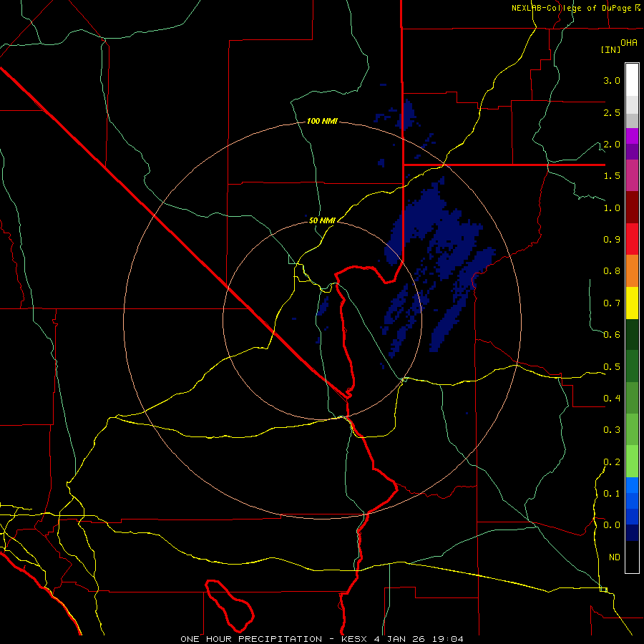Click the 1.0 scale value
644x644 pixels.
(x=612, y=208)
